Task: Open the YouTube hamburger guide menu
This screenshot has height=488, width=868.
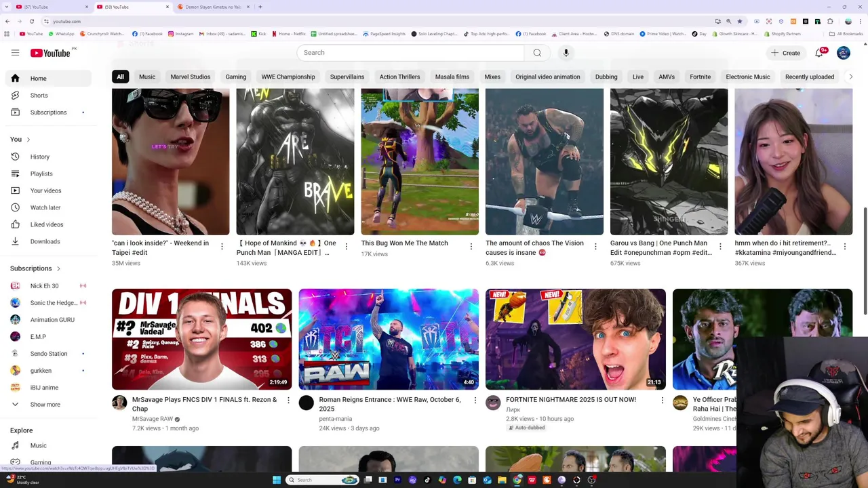Action: pyautogui.click(x=15, y=53)
